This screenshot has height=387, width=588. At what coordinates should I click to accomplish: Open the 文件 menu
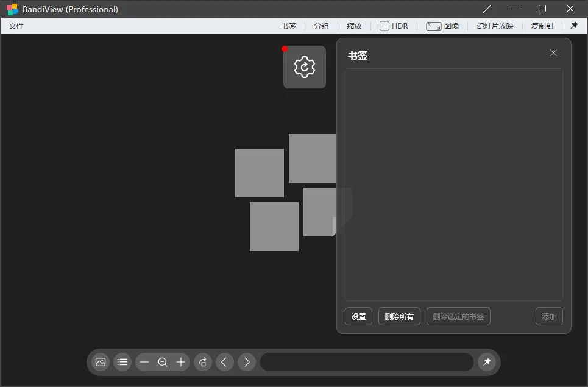click(16, 26)
